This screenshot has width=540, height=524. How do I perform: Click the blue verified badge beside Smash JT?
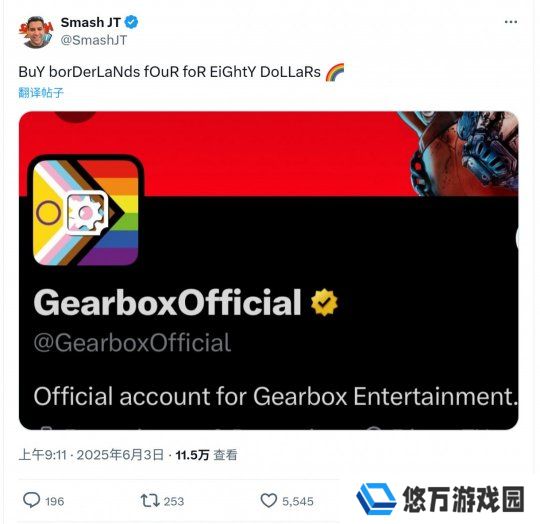(x=131, y=22)
